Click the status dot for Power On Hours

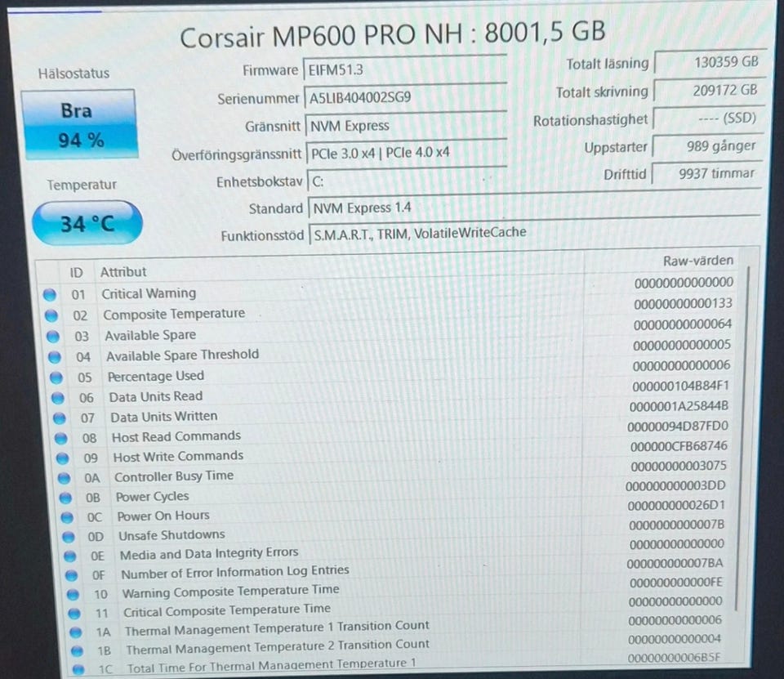point(66,517)
